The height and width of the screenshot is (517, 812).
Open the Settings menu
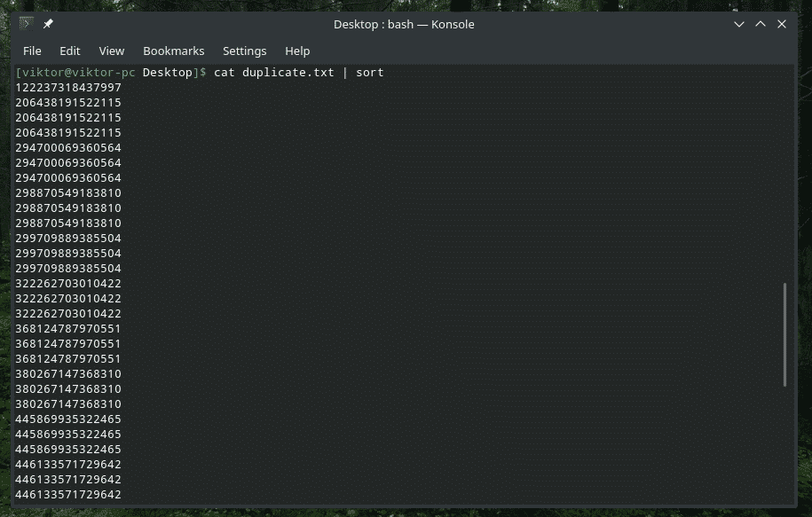tap(244, 51)
